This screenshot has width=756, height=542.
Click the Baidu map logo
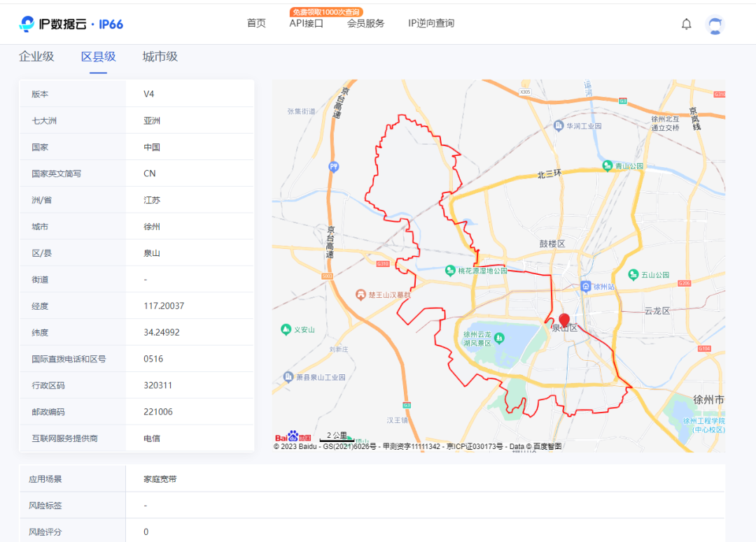click(x=293, y=437)
